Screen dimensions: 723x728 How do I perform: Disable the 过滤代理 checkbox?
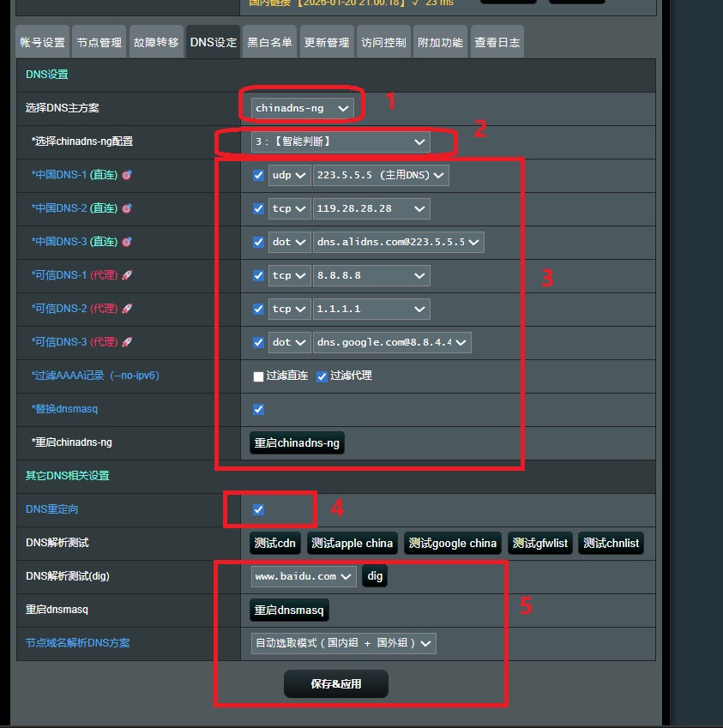coord(322,376)
